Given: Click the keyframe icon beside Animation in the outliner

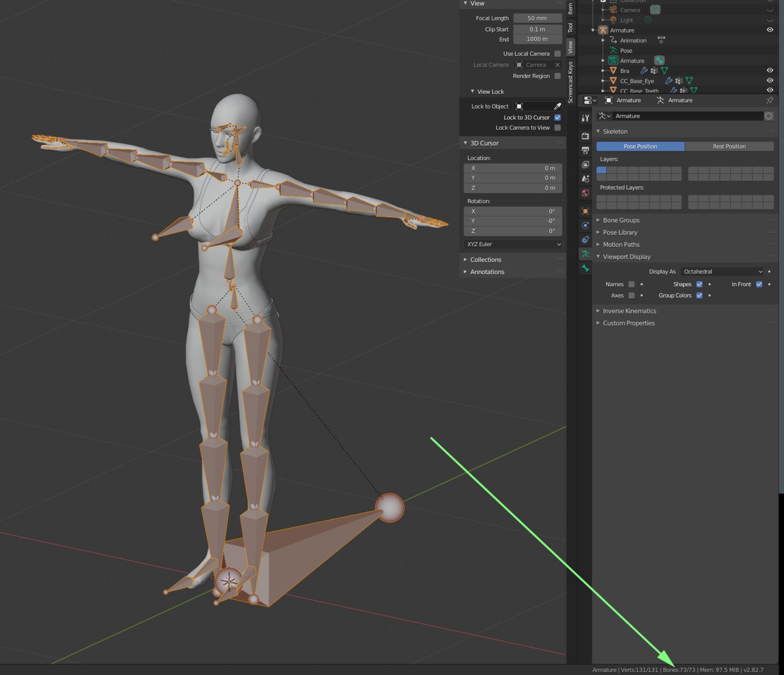Looking at the screenshot, I should tap(661, 40).
